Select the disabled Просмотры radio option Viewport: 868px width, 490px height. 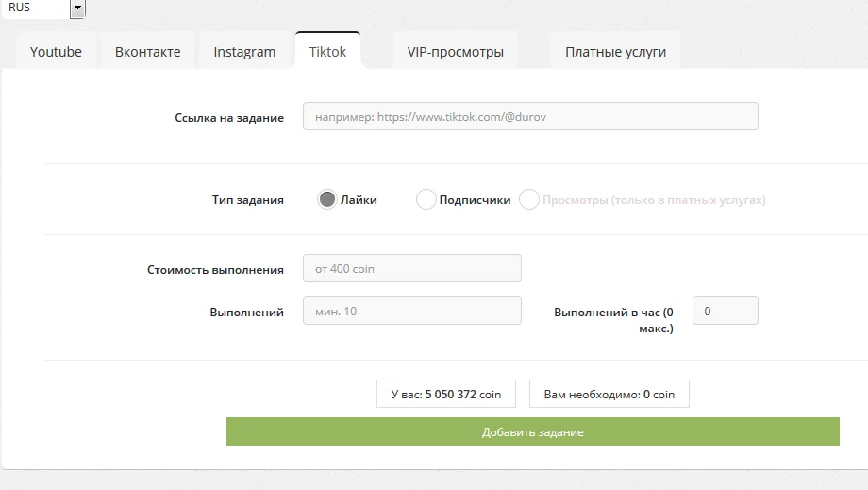click(529, 199)
